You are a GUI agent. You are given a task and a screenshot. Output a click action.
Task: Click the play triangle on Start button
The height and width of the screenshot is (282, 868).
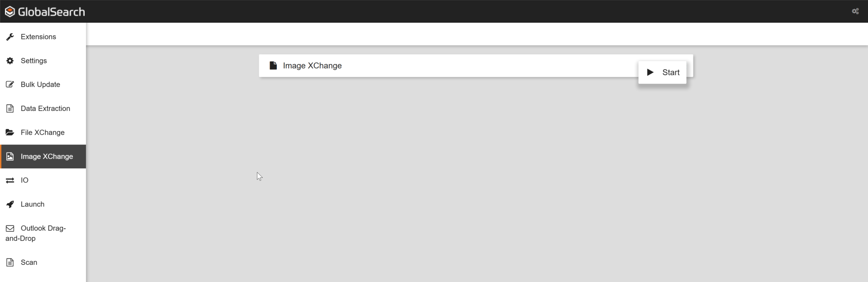click(x=650, y=72)
